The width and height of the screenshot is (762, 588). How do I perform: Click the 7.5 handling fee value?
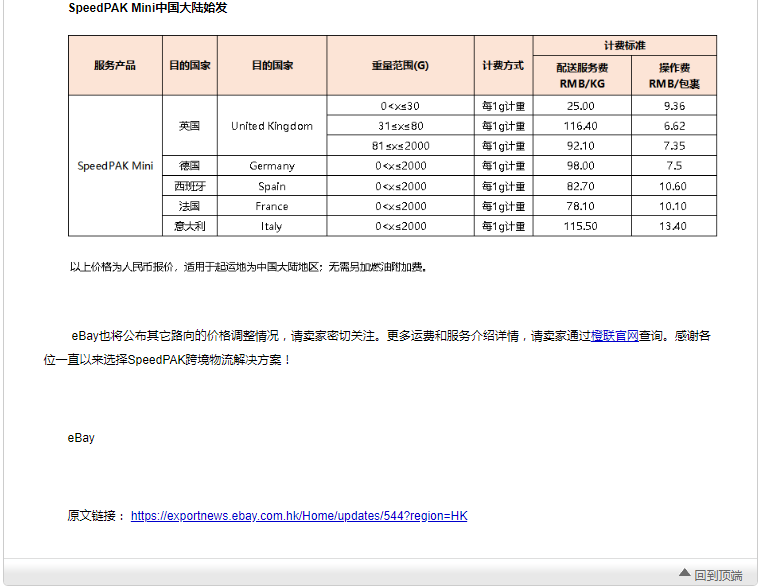(674, 166)
